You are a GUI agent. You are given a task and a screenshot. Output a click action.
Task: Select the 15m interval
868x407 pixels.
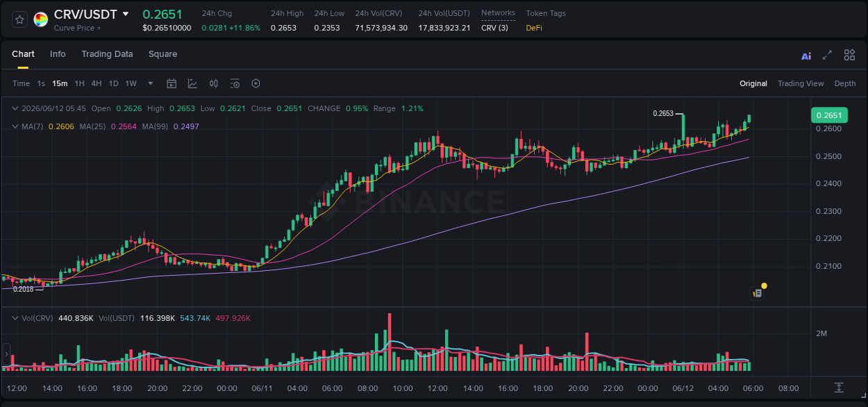pyautogui.click(x=60, y=83)
